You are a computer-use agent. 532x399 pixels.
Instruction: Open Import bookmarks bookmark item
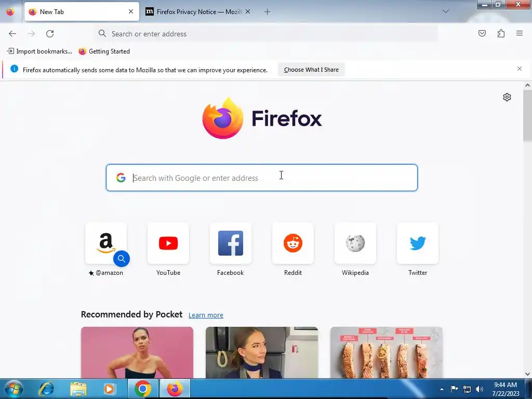click(x=39, y=51)
